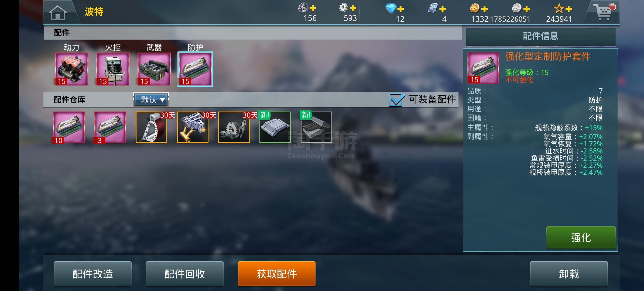This screenshot has height=291, width=644.
Task: Select the 30天 gear and pliers accessory
Action: [x=234, y=127]
